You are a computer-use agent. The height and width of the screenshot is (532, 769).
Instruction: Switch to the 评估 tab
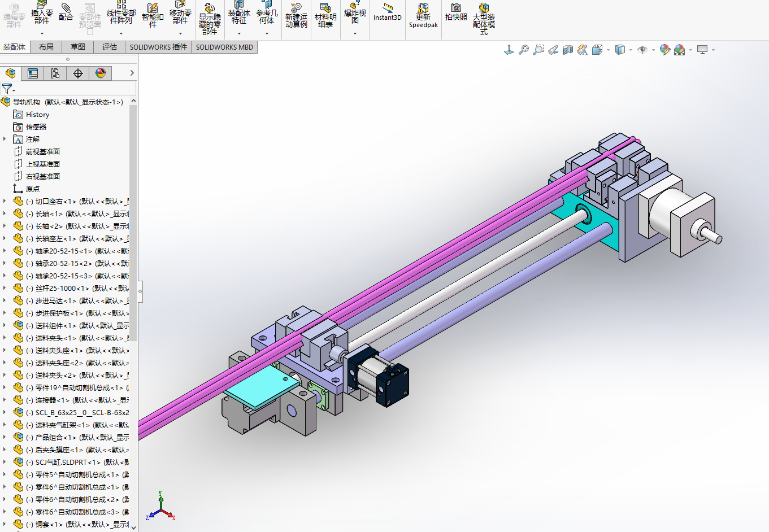click(x=110, y=47)
